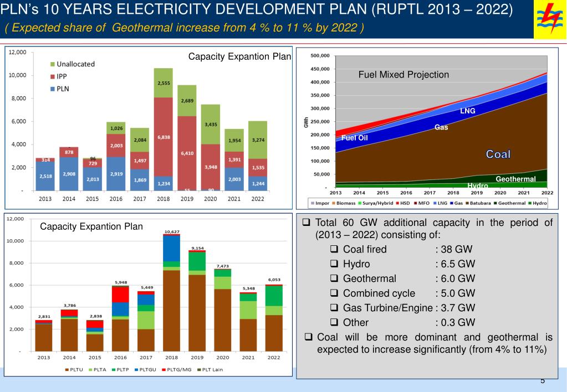Image resolution: width=567 pixels, height=392 pixels.
Task: Click the green Unallocated legend swatch
Action: [x=53, y=64]
